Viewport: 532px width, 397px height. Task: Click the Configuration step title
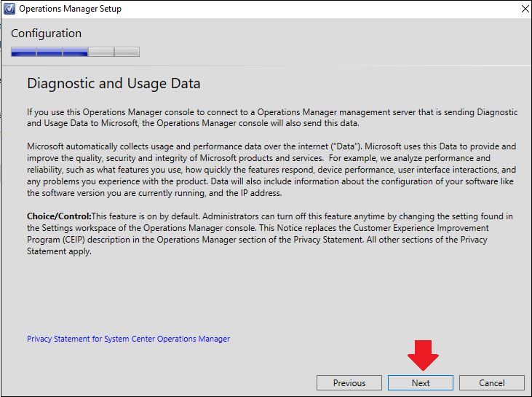46,34
